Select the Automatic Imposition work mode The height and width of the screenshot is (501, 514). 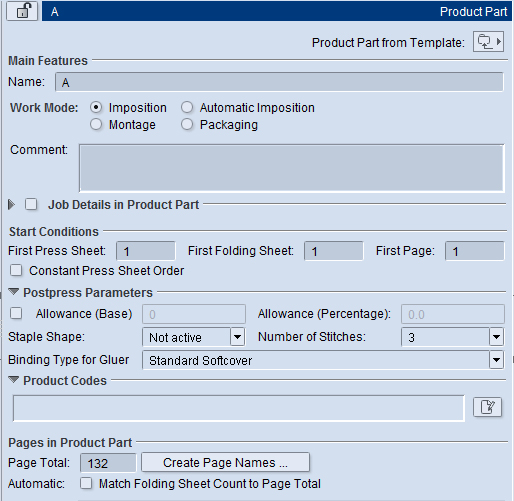point(187,107)
